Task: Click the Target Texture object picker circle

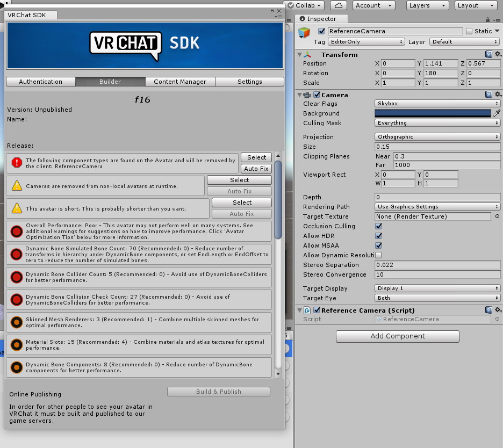Action: tap(497, 216)
